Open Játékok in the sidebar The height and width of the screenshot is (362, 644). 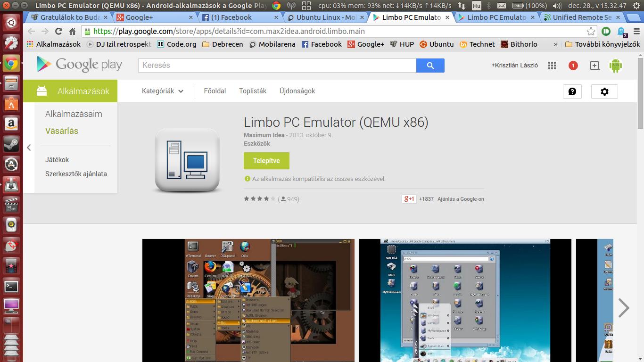coord(57,160)
